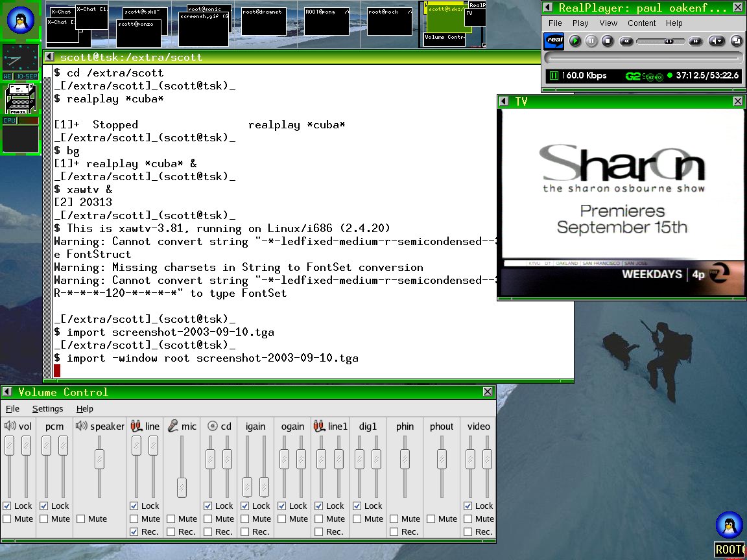Switch to the root@dragnet window in the pager
Viewport: 747px width, 560px height.
click(263, 21)
